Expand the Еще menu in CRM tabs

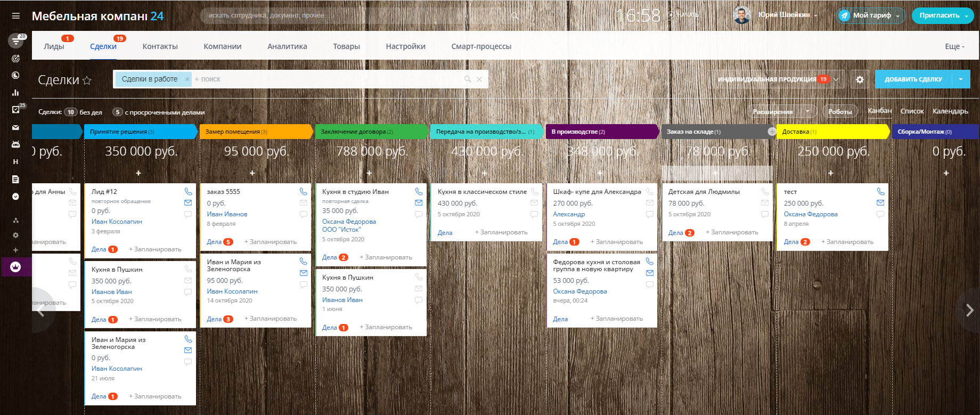tap(954, 46)
